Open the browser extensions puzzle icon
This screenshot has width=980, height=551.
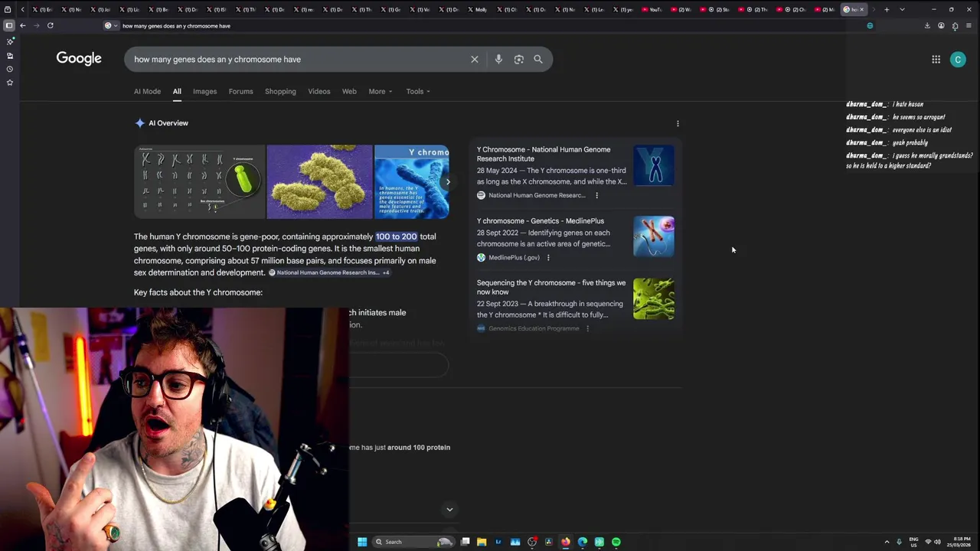(955, 25)
